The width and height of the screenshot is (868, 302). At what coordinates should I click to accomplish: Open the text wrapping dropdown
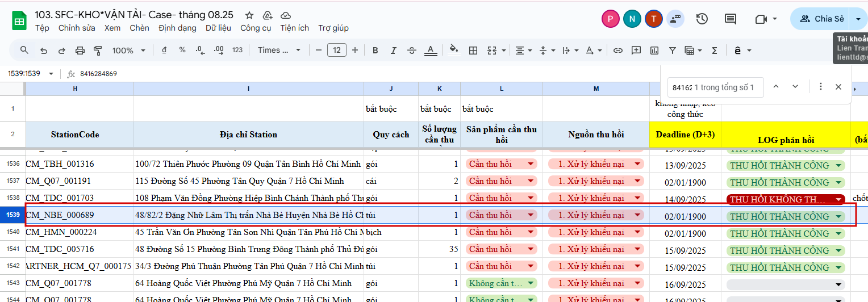click(x=570, y=50)
